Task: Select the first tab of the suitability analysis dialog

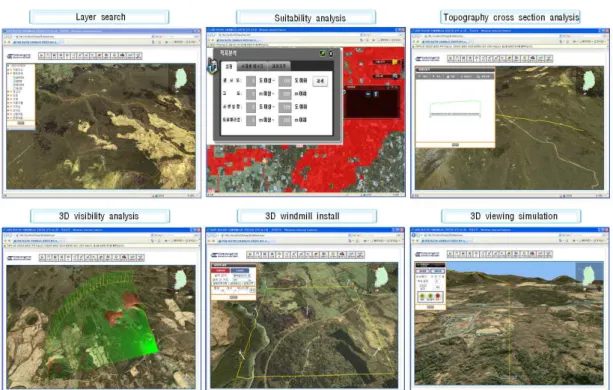Action: point(229,66)
